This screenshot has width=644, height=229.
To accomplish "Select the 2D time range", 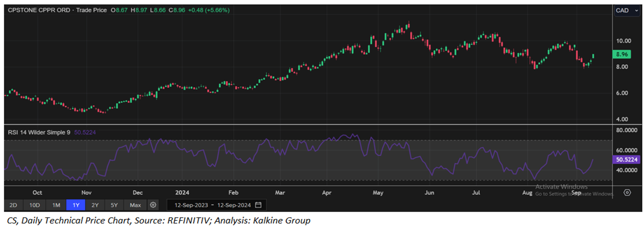I will click(x=14, y=205).
